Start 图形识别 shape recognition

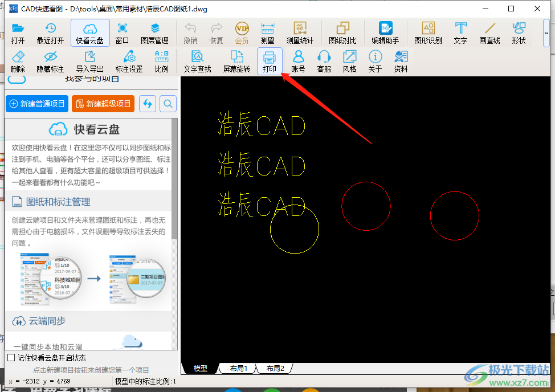tap(429, 33)
